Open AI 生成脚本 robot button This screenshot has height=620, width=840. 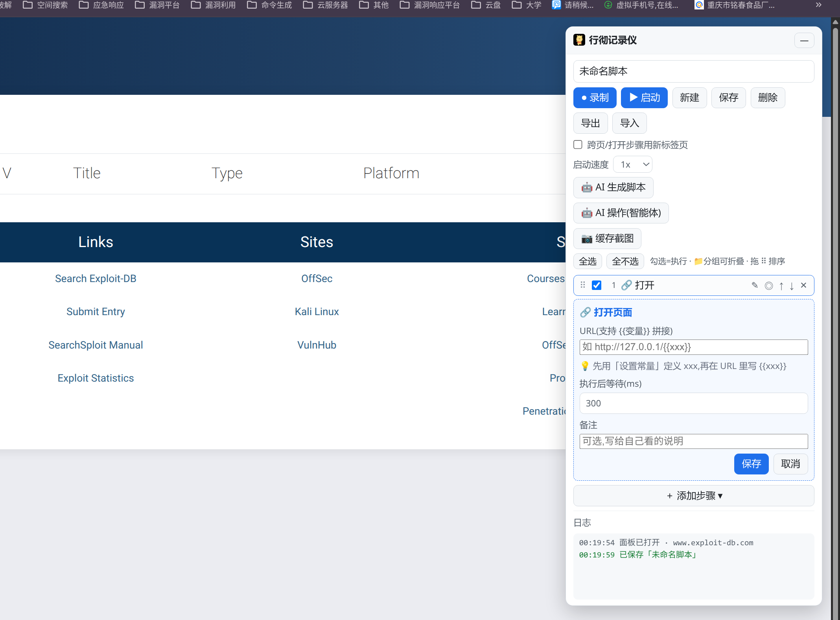click(613, 187)
